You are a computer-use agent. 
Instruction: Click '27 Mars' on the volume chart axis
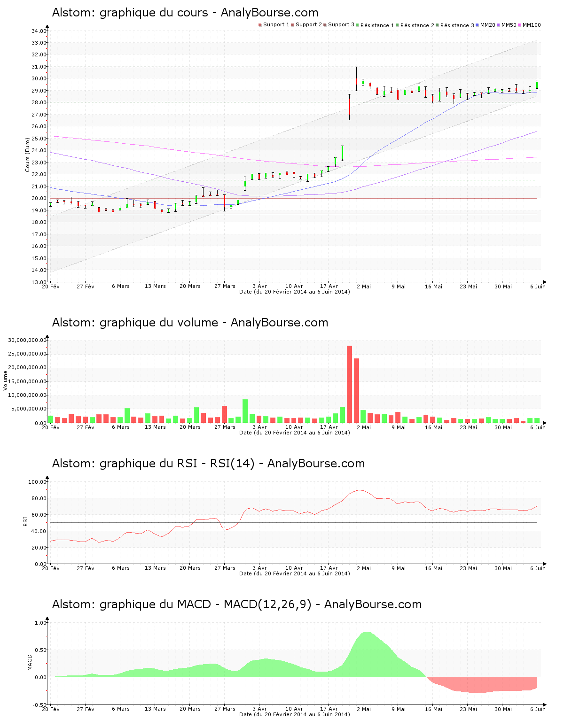coord(225,427)
